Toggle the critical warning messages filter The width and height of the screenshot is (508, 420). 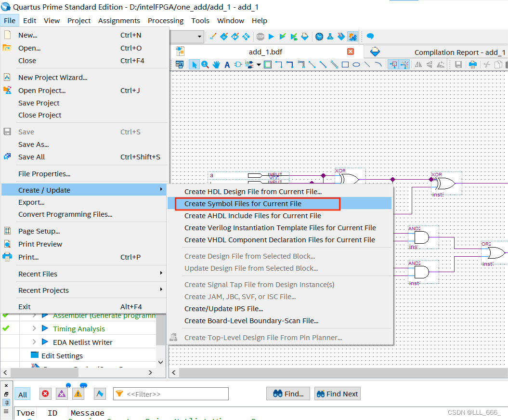[62, 394]
